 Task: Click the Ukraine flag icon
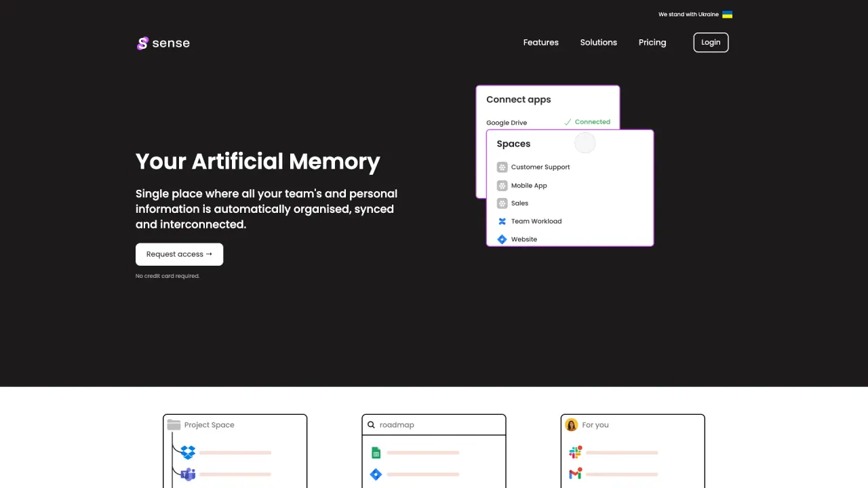coord(727,14)
